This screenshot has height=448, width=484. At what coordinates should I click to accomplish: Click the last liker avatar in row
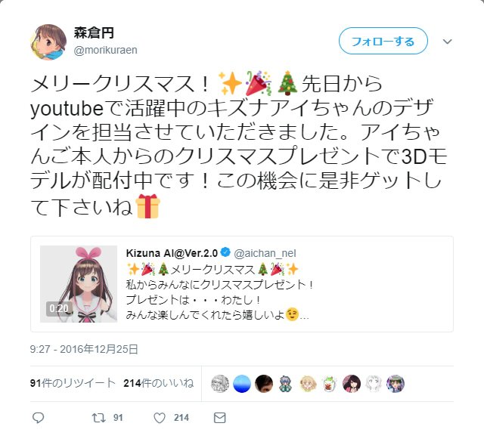396,384
